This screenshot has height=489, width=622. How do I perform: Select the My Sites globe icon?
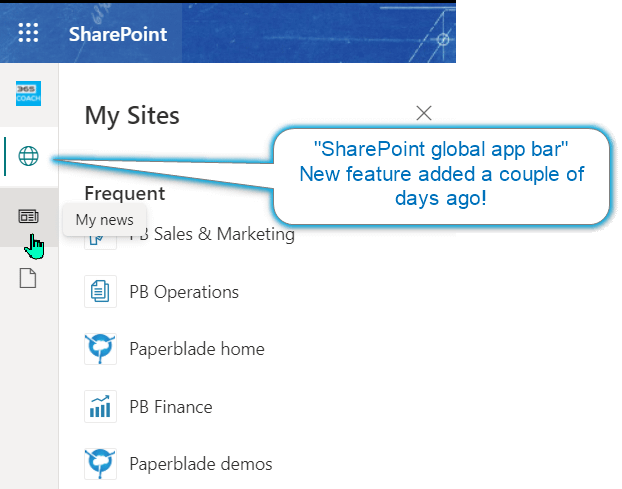click(x=29, y=156)
